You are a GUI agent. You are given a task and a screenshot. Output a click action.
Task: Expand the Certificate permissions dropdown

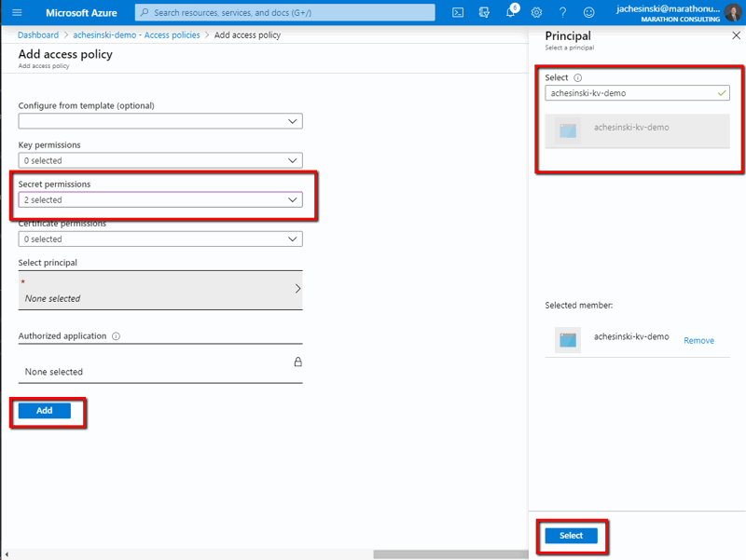tap(160, 239)
